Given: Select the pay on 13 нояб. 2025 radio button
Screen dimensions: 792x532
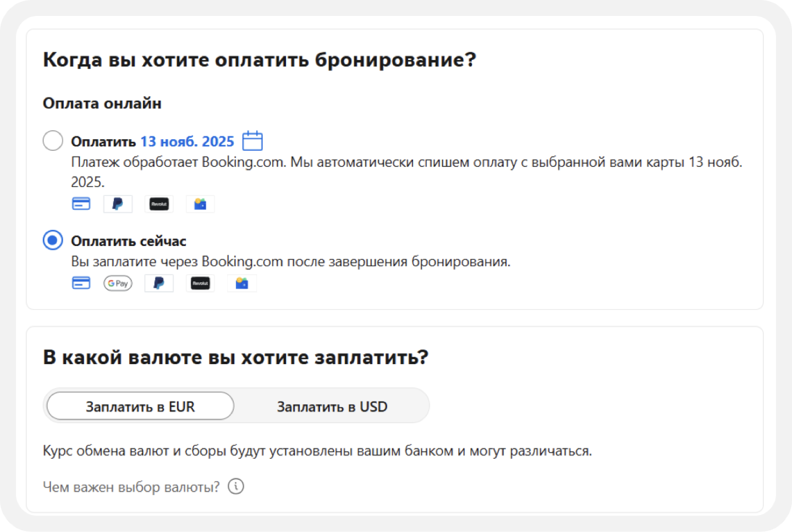Looking at the screenshot, I should [53, 141].
